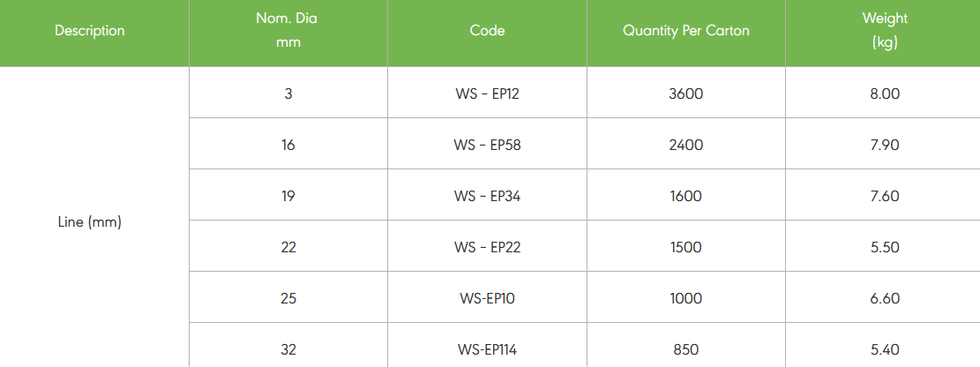Screen dimensions: 980x367
Task: Click the Description column header
Action: tap(90, 31)
